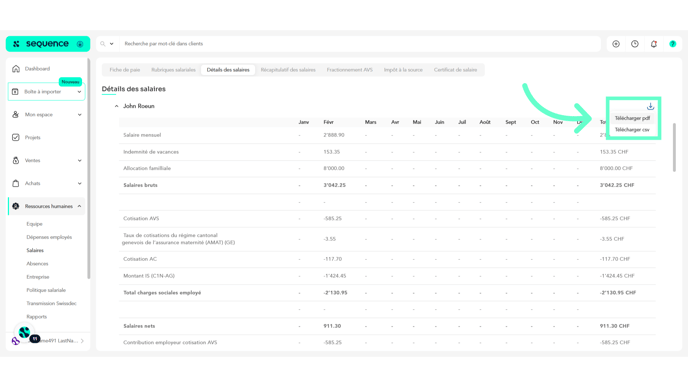Open the user profile arrow at sidebar bottom
This screenshot has width=688, height=387.
[82, 341]
